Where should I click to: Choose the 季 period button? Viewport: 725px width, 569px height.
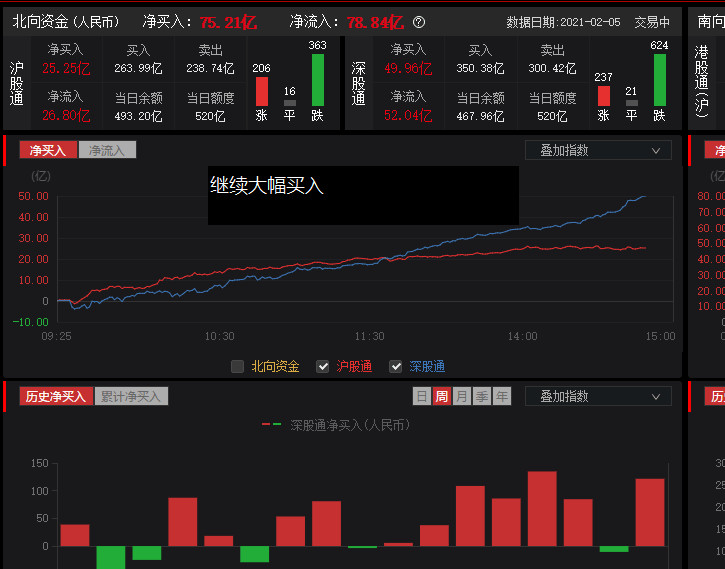(481, 396)
